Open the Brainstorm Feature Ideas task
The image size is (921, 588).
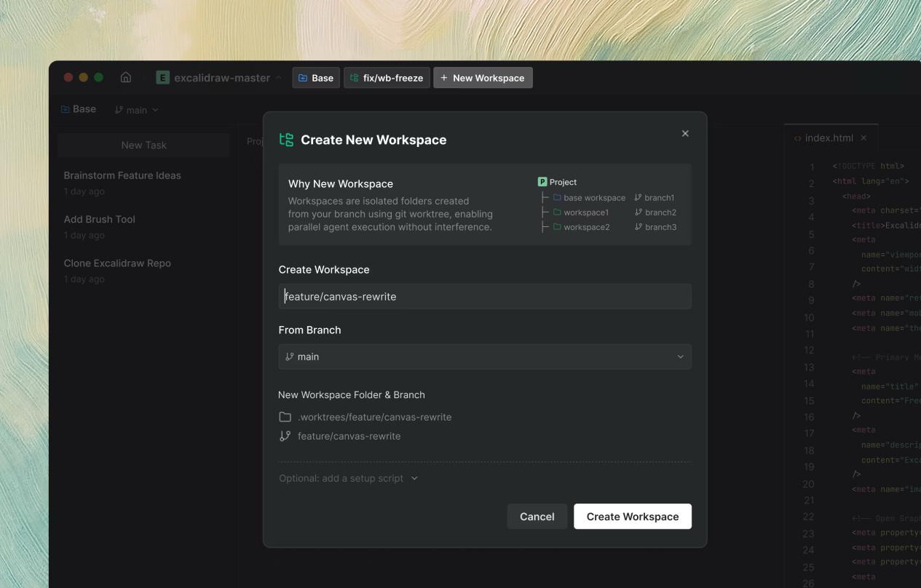click(x=122, y=175)
